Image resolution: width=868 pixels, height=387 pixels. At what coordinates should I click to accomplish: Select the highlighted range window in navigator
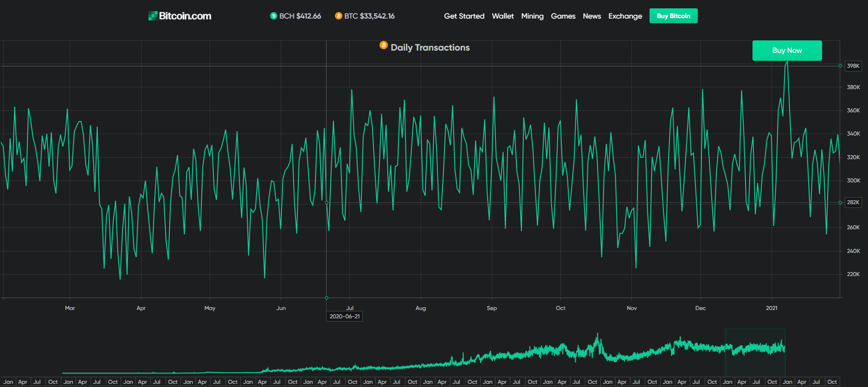(755, 353)
